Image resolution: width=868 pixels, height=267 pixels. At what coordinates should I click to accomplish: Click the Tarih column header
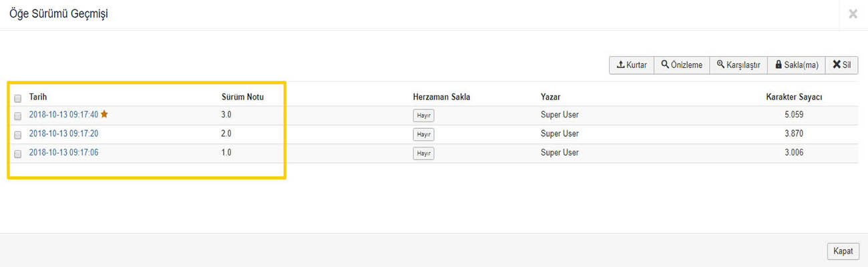(38, 97)
